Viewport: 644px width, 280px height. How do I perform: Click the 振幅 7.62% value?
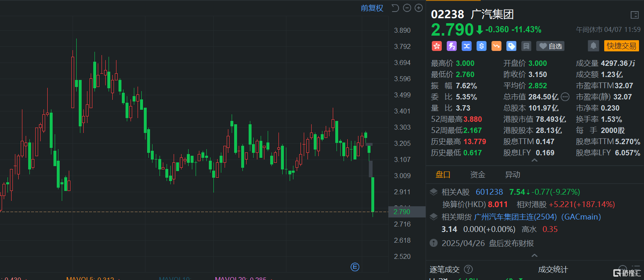coord(466,86)
